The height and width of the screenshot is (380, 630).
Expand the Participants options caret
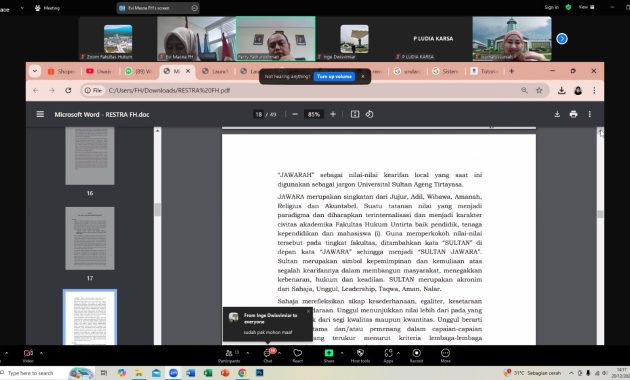tap(248, 353)
